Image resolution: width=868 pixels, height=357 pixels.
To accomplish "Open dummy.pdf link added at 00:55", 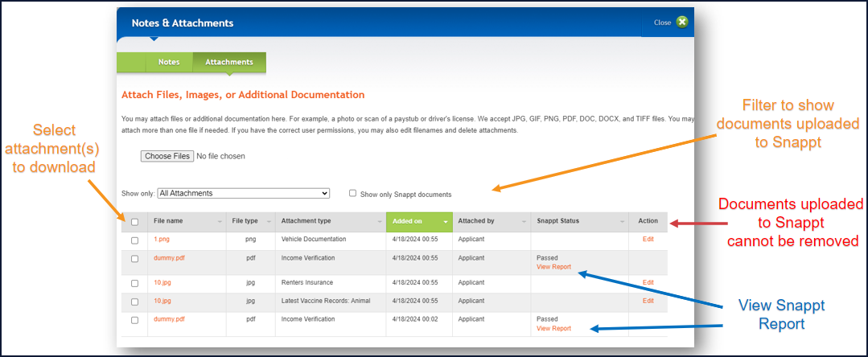I will coord(170,258).
